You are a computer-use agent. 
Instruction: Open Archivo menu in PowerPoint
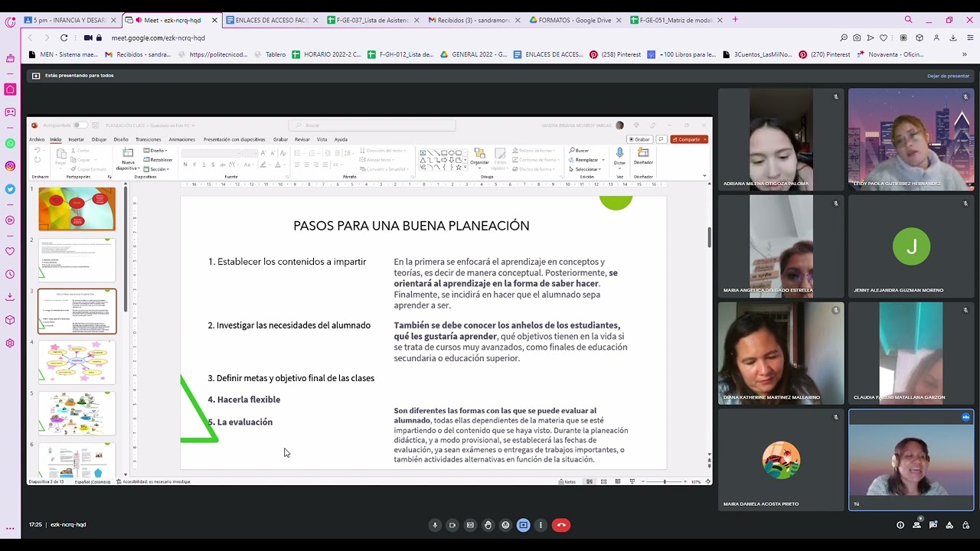37,139
